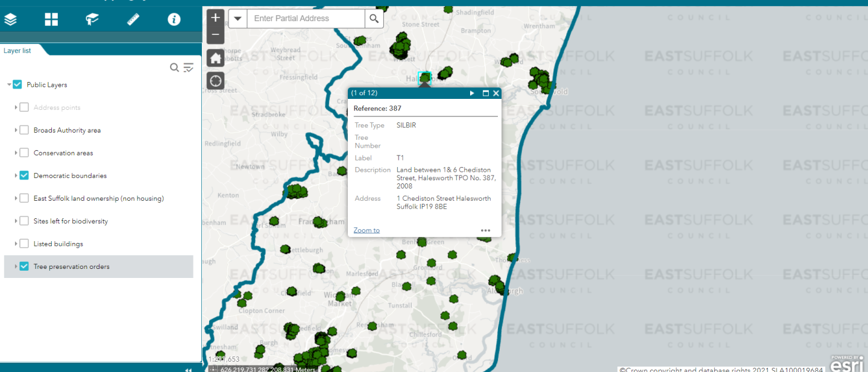This screenshot has width=868, height=372.
Task: Disable the Democratic boundaries layer
Action: pyautogui.click(x=24, y=175)
